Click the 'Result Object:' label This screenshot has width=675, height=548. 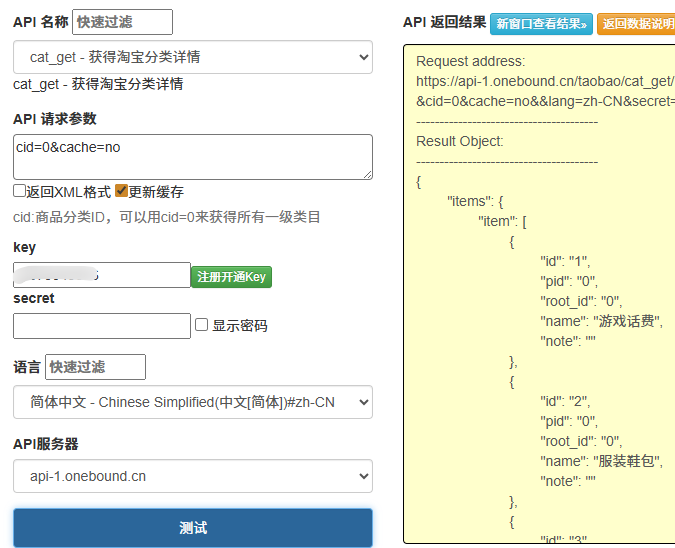coord(459,141)
